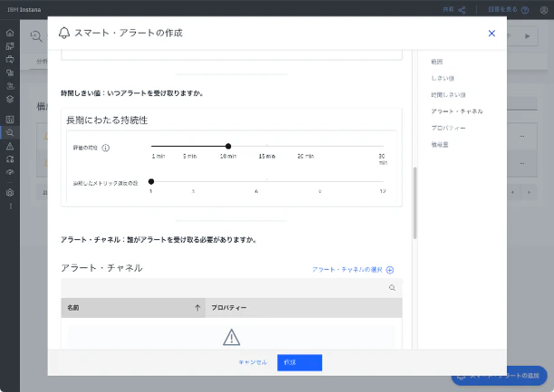
Task: Click the 名前 column header
Action: point(133,308)
